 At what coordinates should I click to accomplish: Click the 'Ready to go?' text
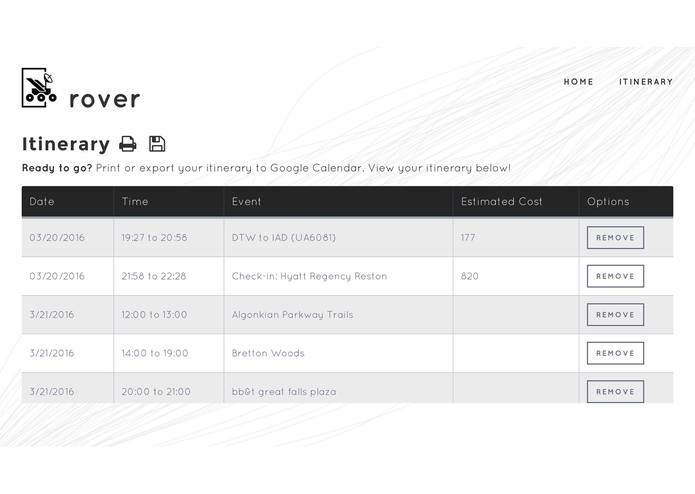pyautogui.click(x=57, y=168)
